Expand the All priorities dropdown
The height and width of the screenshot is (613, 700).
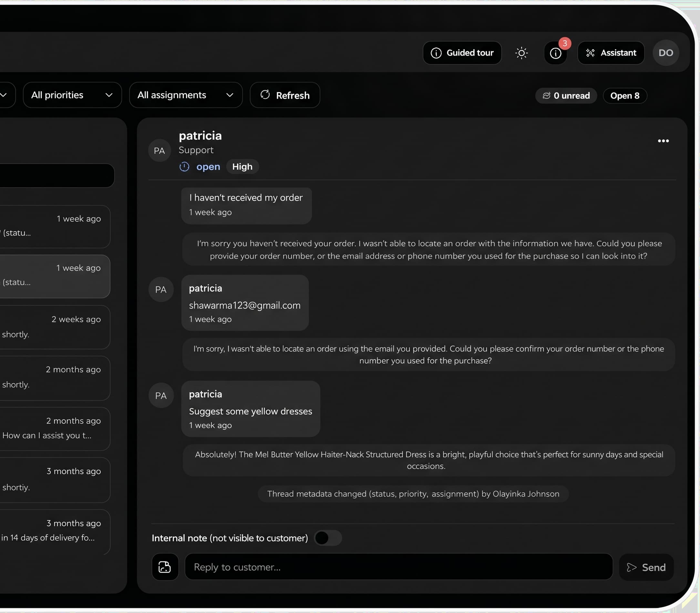[x=72, y=95]
